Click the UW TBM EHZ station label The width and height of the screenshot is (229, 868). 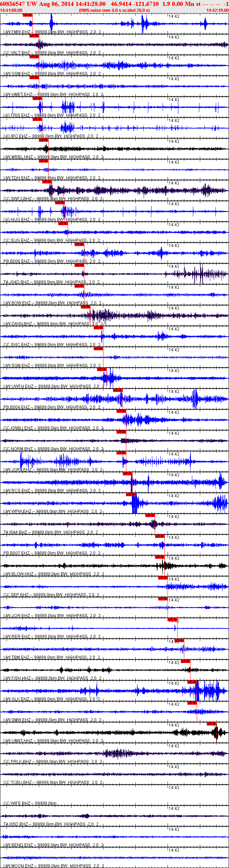[x=52, y=657]
